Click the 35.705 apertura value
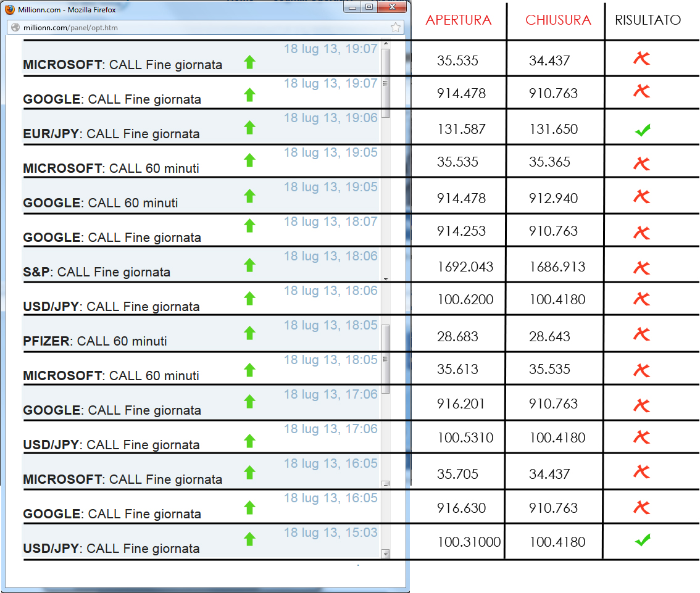700x593 pixels. [457, 474]
